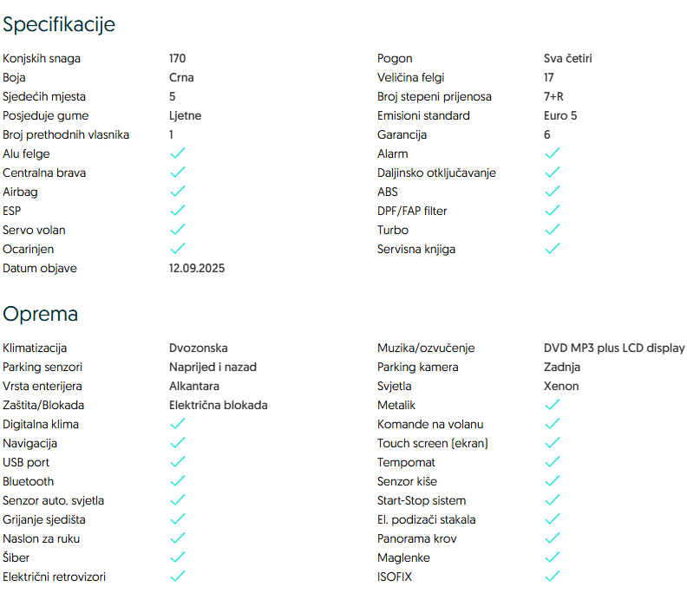Click the Start-Stop sistem checkmark

click(x=552, y=500)
